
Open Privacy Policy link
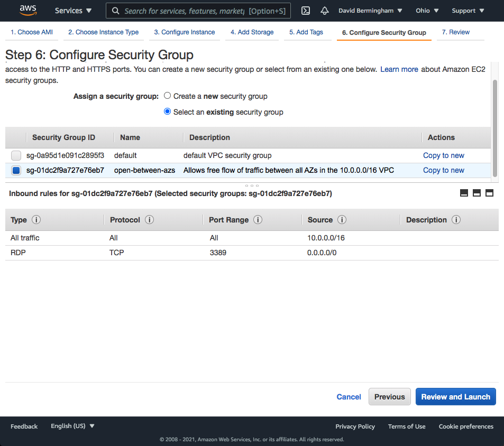(355, 426)
